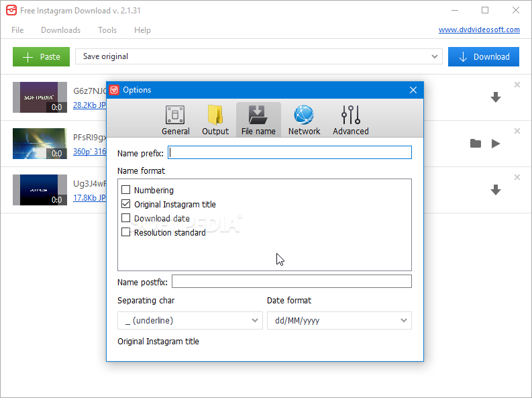The width and height of the screenshot is (532, 398).
Task: Focus the Name postfix input field
Action: pos(292,281)
